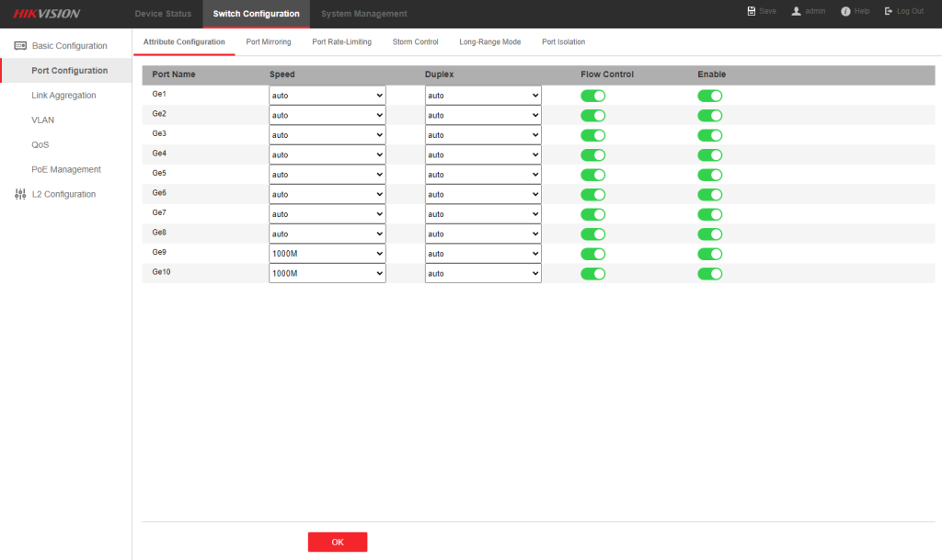Screen dimensions: 942x560
Task: Open the Ge1 Speed dropdown
Action: pyautogui.click(x=327, y=96)
